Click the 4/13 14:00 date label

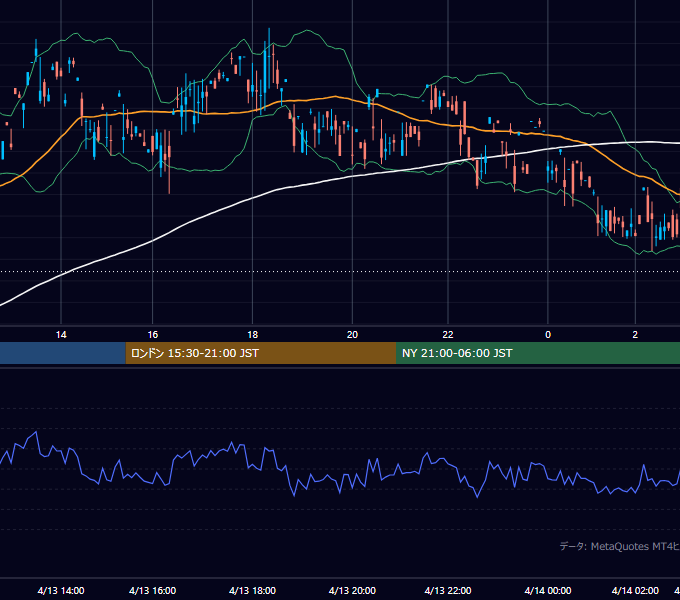point(61,590)
